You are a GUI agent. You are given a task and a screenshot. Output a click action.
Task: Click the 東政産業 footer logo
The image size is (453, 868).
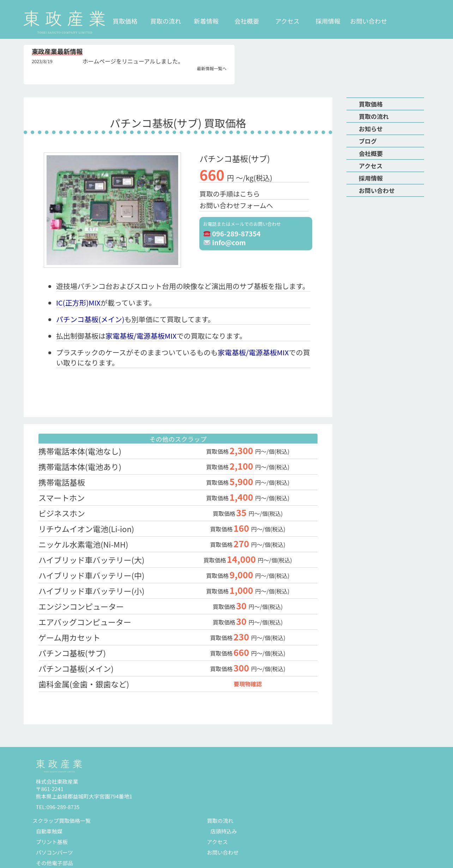point(59,766)
